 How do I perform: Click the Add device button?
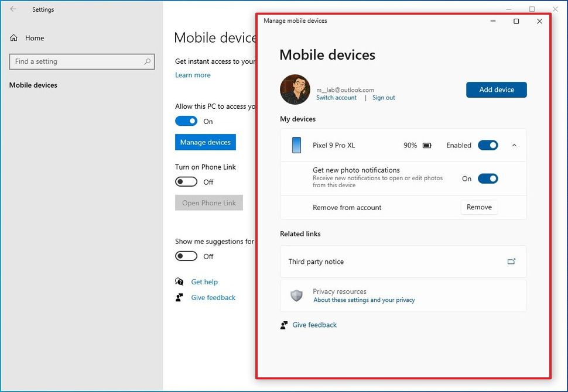(496, 90)
